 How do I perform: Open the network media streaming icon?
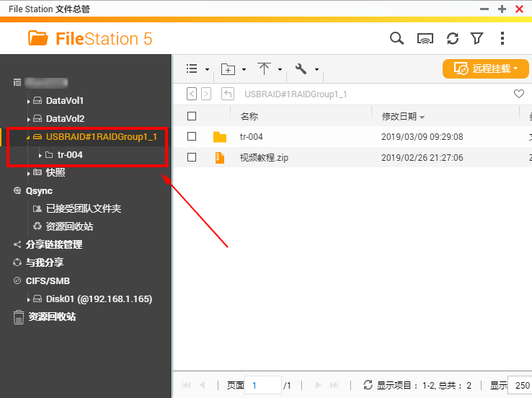point(425,39)
